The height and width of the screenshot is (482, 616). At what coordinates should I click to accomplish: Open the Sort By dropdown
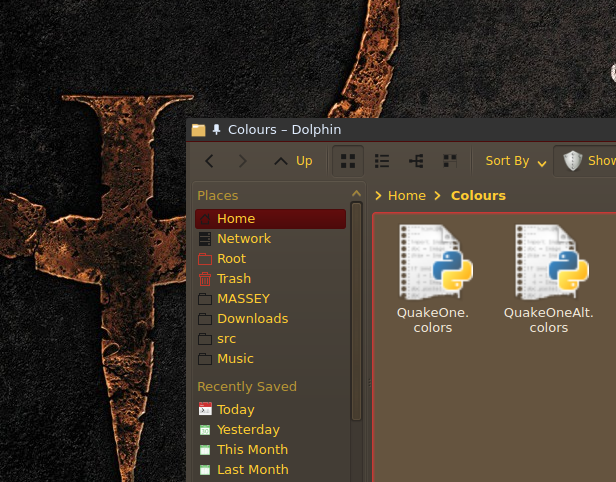tap(516, 161)
